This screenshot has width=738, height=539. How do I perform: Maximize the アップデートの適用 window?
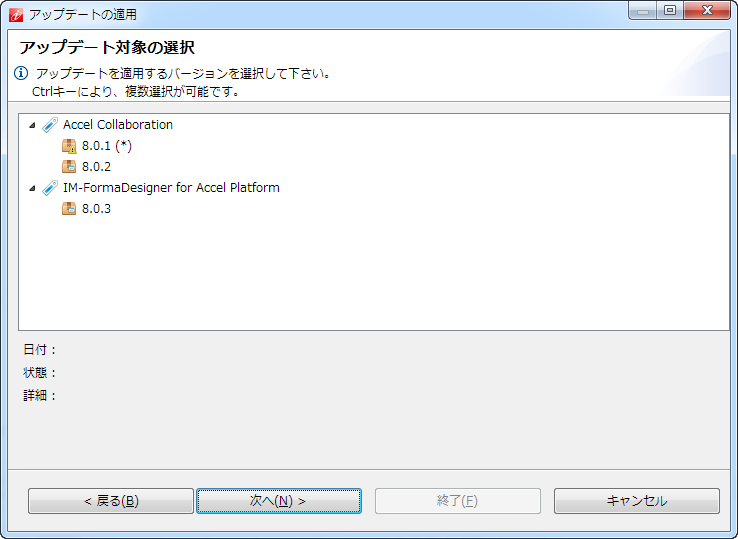coord(670,11)
